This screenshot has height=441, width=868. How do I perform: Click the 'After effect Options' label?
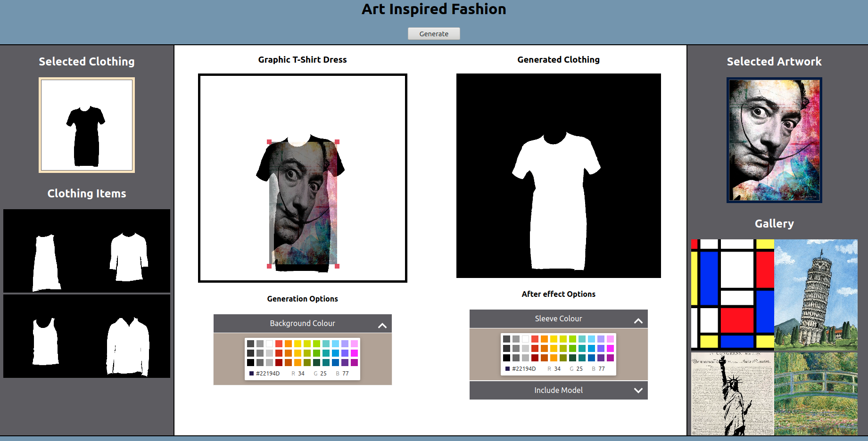point(558,294)
